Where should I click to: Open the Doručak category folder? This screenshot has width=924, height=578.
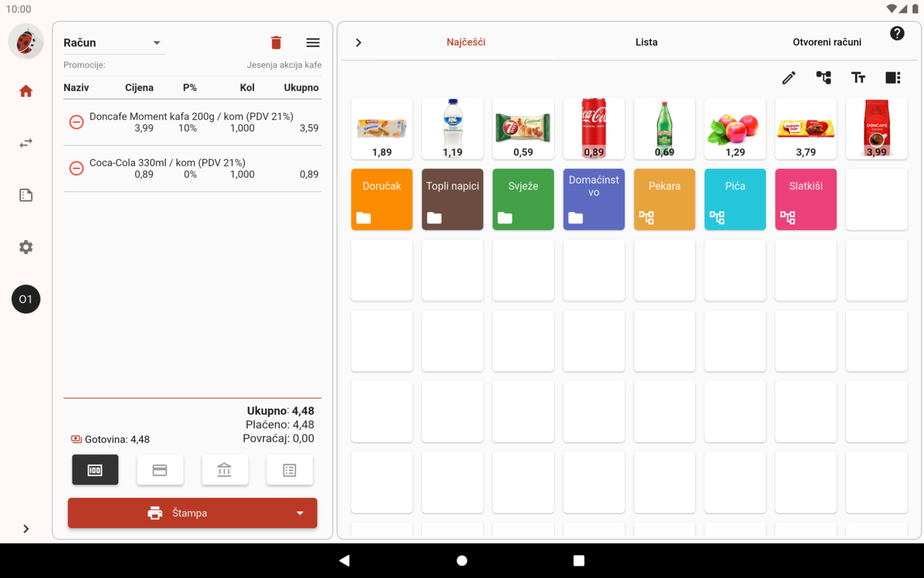[x=382, y=199]
